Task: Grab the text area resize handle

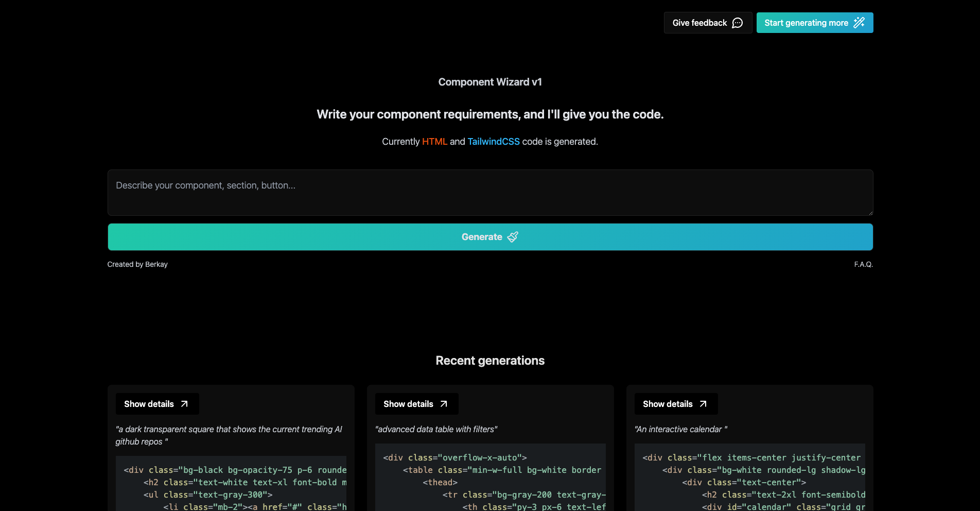Action: point(870,212)
